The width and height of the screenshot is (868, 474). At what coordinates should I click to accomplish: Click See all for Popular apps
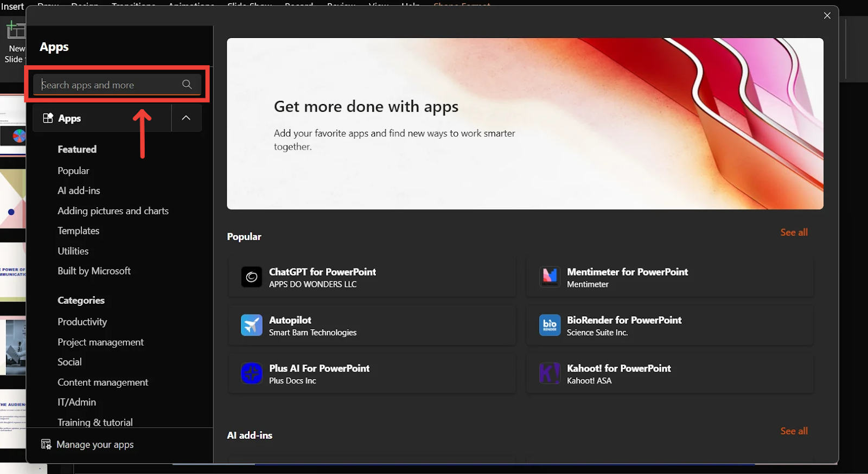point(794,232)
